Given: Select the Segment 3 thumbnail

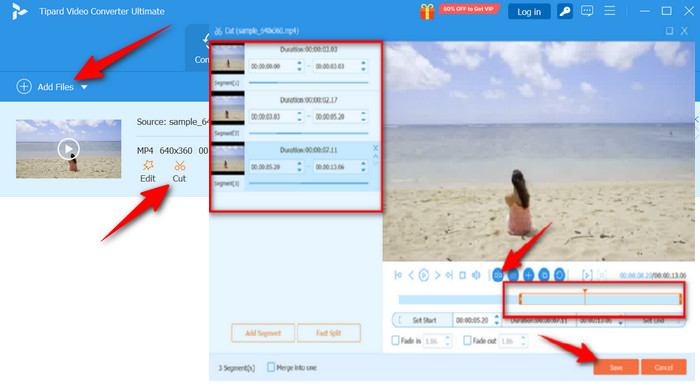Looking at the screenshot, I should [x=228, y=159].
